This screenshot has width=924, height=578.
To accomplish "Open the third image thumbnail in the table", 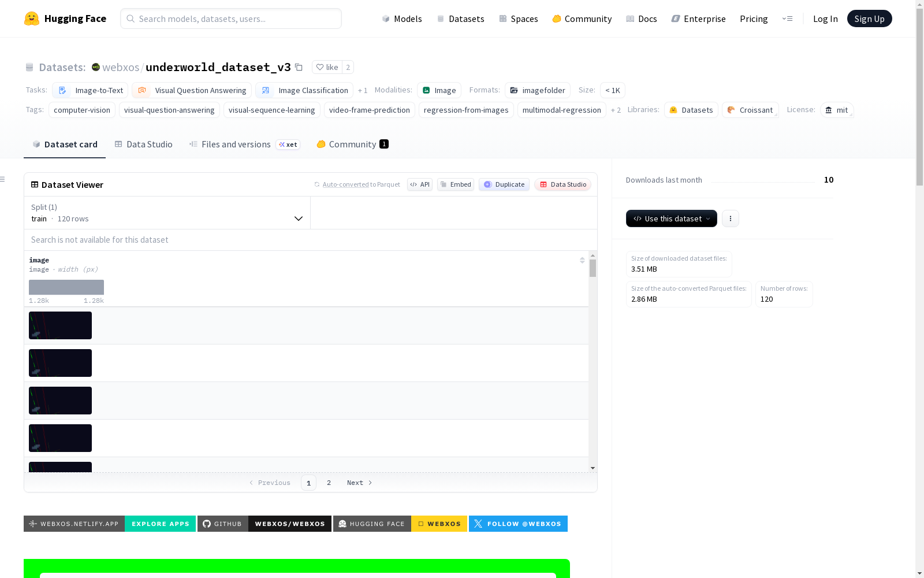I will (60, 401).
